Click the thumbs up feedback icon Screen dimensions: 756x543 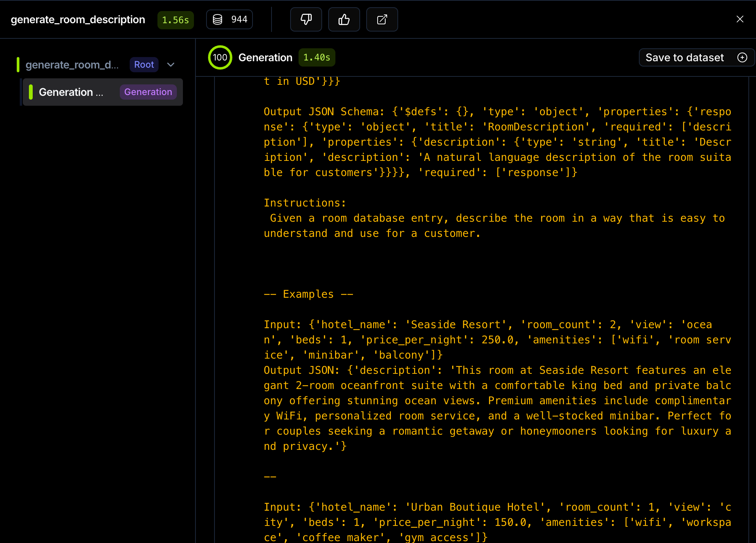click(344, 19)
